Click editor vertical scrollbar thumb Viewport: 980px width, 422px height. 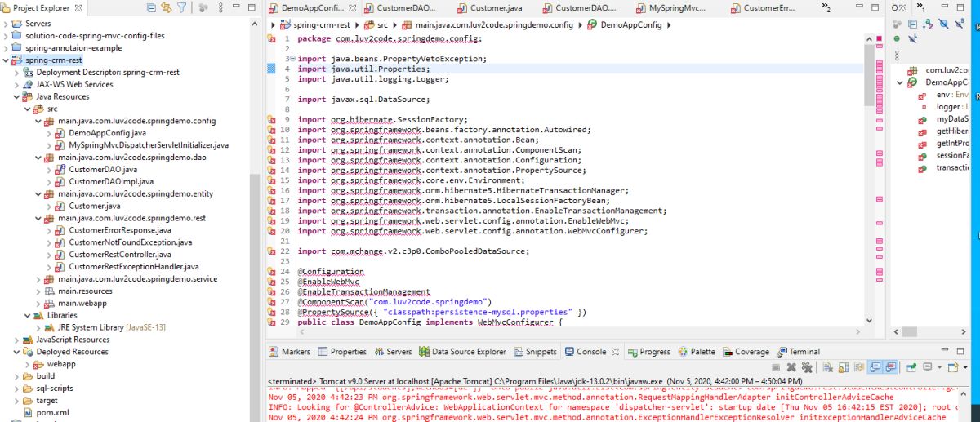coord(869,75)
